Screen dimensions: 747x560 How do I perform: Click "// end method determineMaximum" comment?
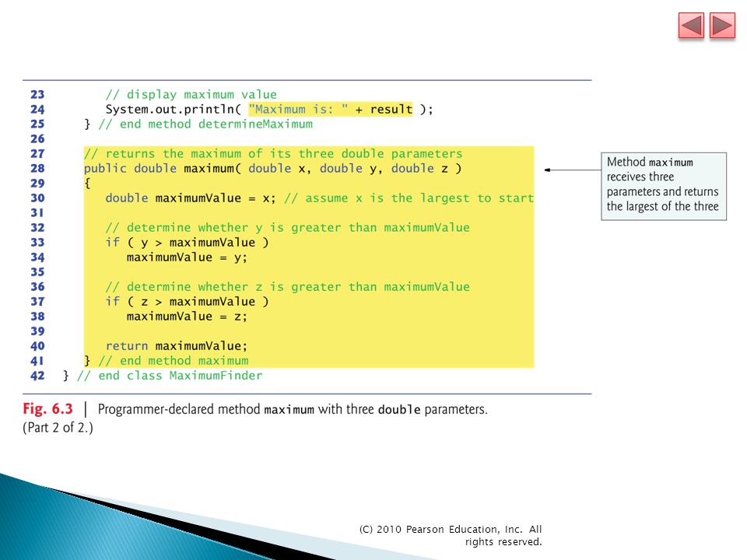205,124
